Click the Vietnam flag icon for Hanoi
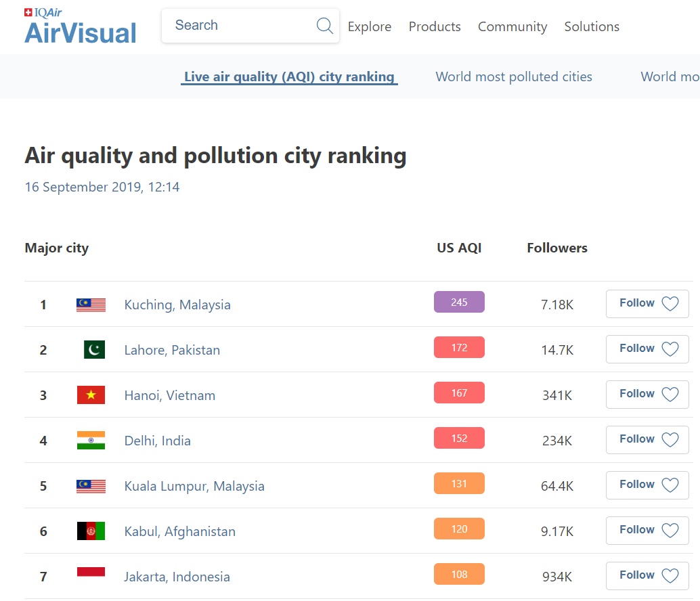 pyautogui.click(x=91, y=395)
